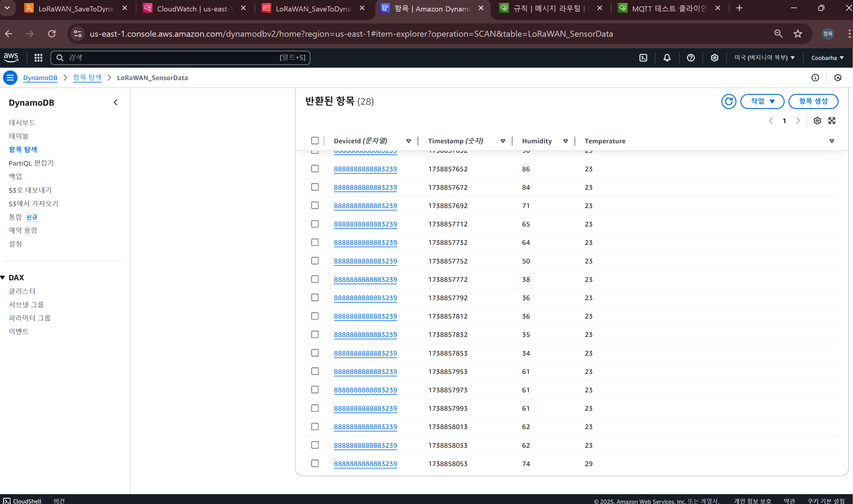Sort by DeviceId column arrow
Screen dimensions: 853x504
pos(409,141)
